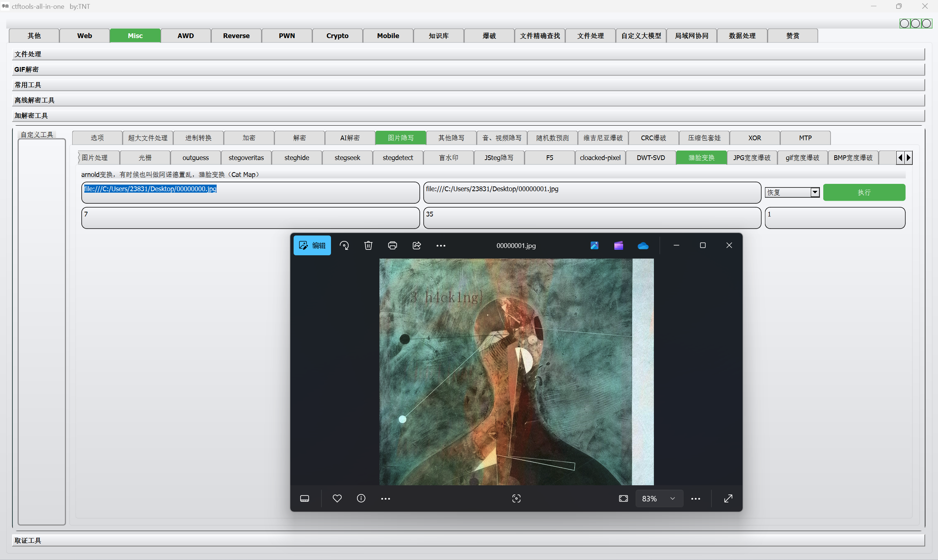Image resolution: width=938 pixels, height=560 pixels.
Task: Switch to the Crypto tab
Action: click(x=338, y=36)
